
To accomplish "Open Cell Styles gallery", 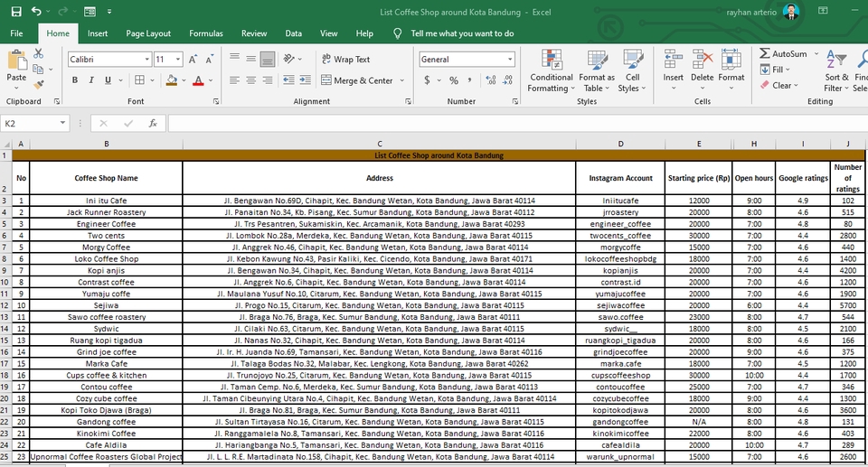I will point(632,70).
